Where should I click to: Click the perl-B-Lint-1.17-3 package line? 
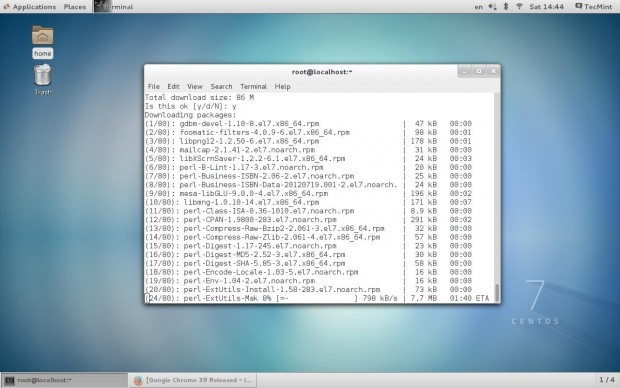(308, 167)
